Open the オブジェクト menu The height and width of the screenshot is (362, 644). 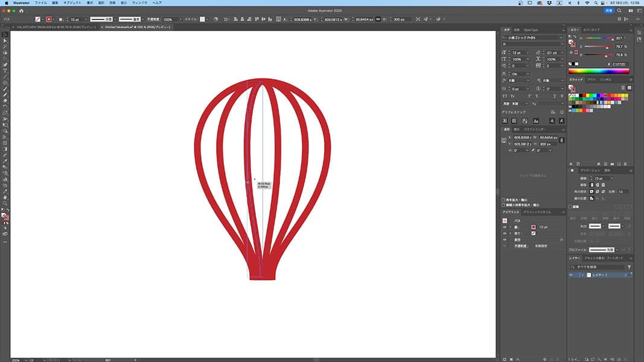pos(71,3)
